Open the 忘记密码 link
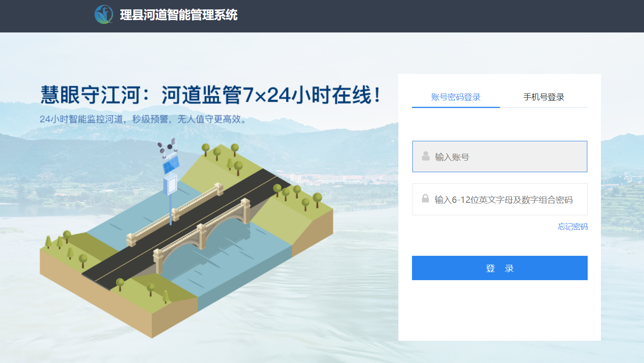This screenshot has width=644, height=363. (x=573, y=227)
